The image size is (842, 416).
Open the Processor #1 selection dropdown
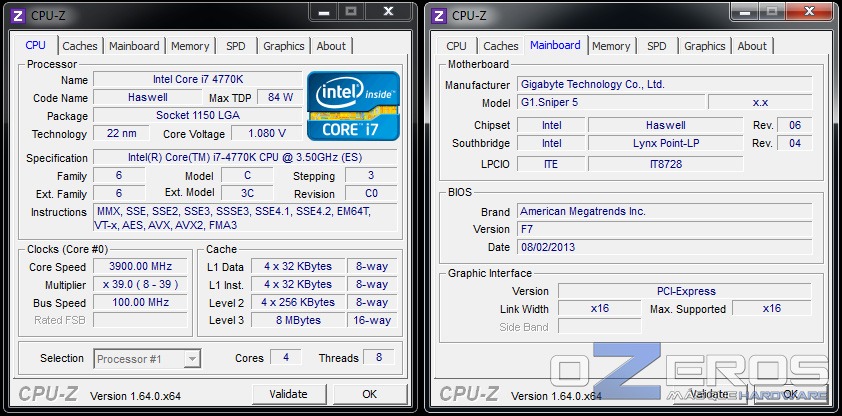148,359
